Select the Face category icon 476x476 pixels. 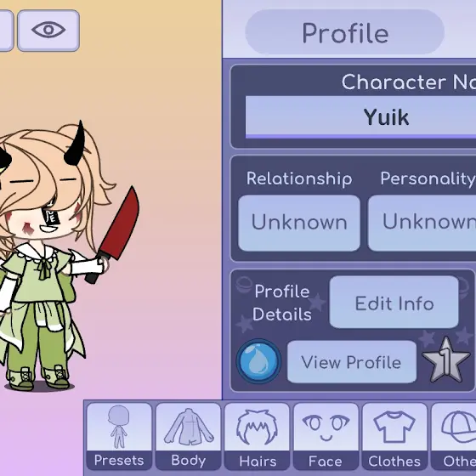[x=326, y=436]
